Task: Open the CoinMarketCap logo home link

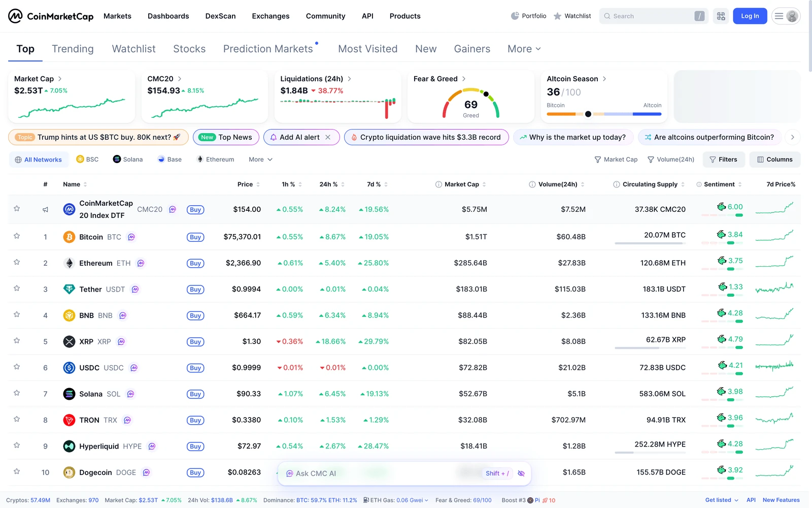Action: [51, 16]
